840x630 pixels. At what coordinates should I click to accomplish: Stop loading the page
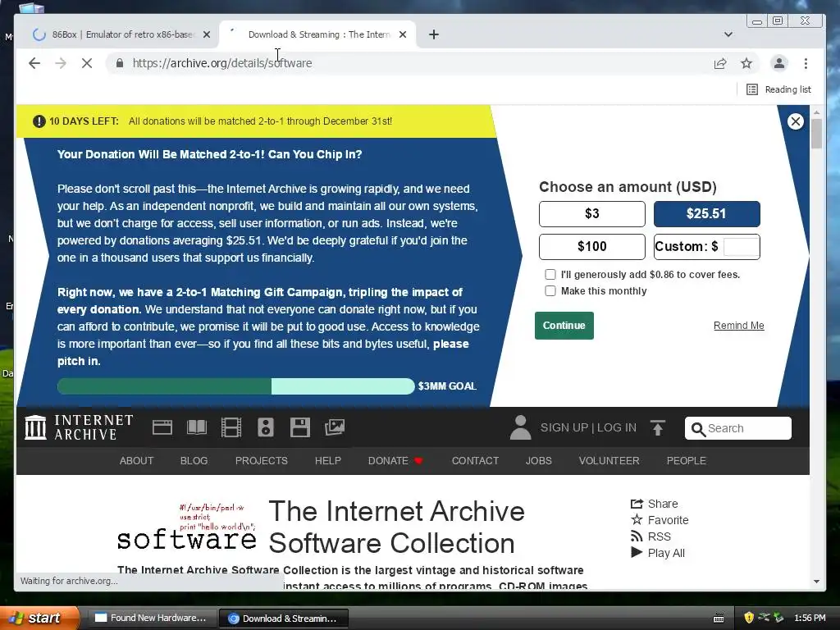pyautogui.click(x=87, y=63)
